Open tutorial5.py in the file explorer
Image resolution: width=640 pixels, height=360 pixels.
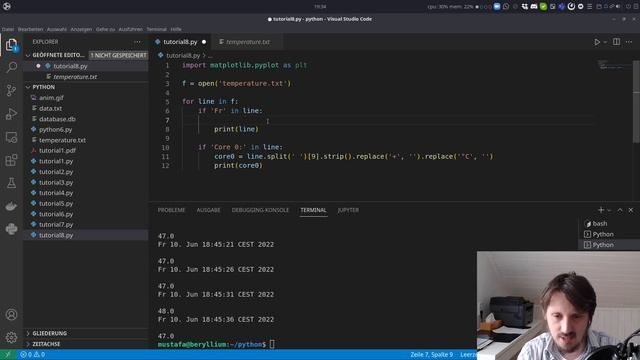(x=56, y=203)
